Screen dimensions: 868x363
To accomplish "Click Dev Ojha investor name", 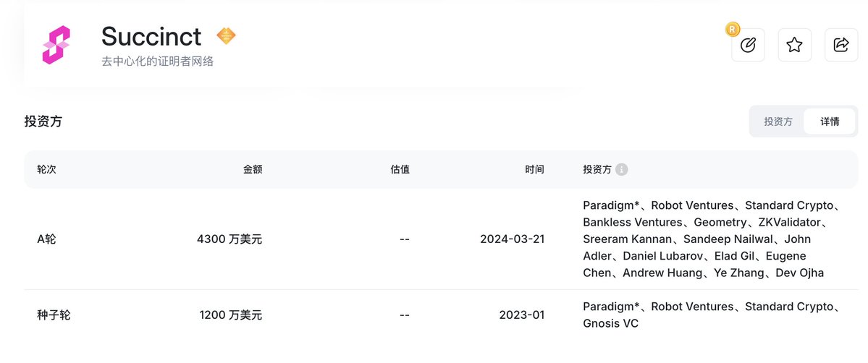I will pyautogui.click(x=799, y=273).
